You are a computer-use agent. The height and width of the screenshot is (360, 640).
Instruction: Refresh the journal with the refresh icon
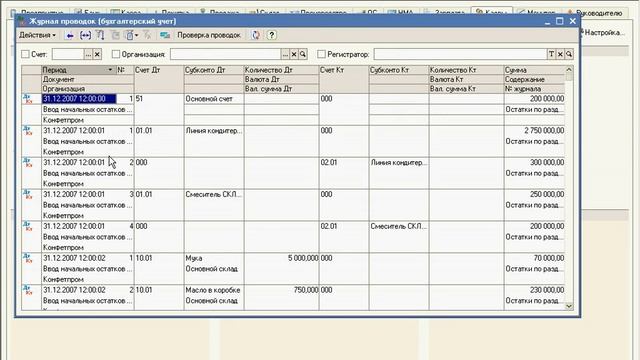click(x=256, y=36)
